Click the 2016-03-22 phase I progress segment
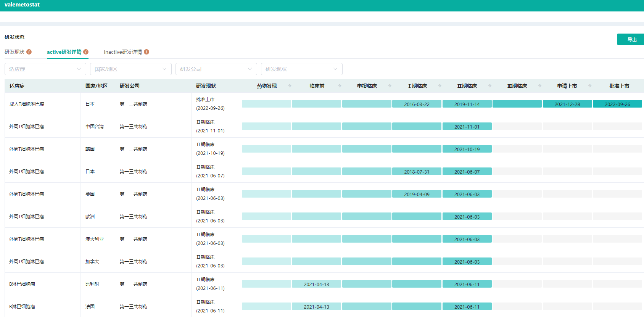Image resolution: width=644 pixels, height=317 pixels. [x=417, y=104]
